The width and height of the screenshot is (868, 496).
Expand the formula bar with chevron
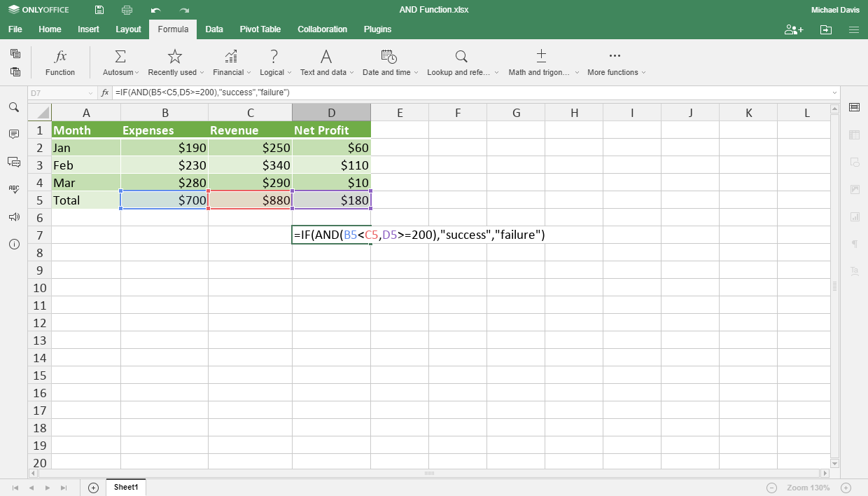[x=834, y=92]
